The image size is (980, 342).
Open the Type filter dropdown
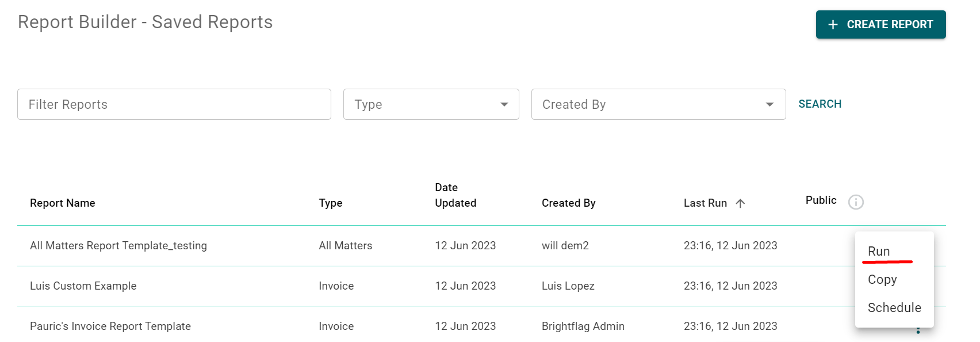(x=431, y=104)
